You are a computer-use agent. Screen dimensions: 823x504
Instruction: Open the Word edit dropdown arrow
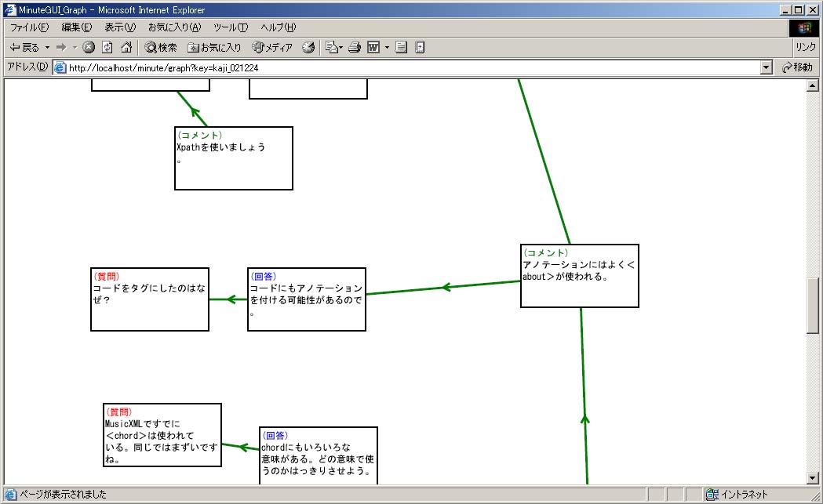pos(388,48)
